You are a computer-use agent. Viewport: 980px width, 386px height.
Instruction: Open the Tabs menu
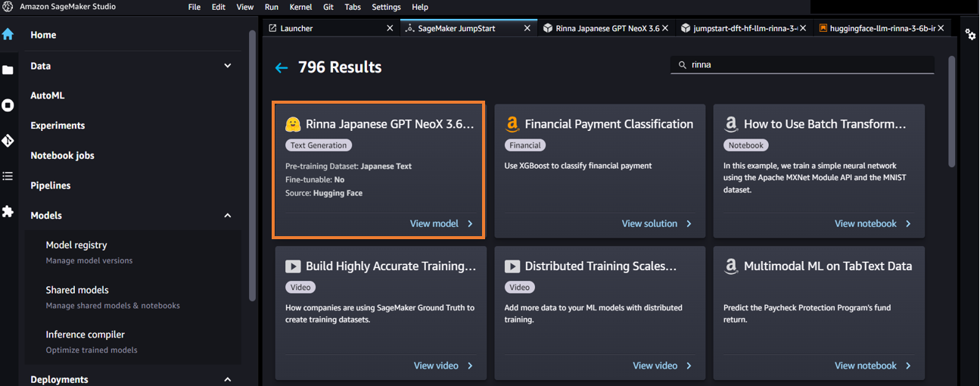tap(353, 7)
